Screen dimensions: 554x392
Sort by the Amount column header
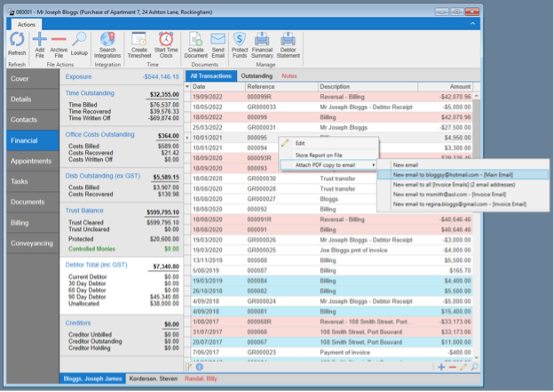(445, 87)
